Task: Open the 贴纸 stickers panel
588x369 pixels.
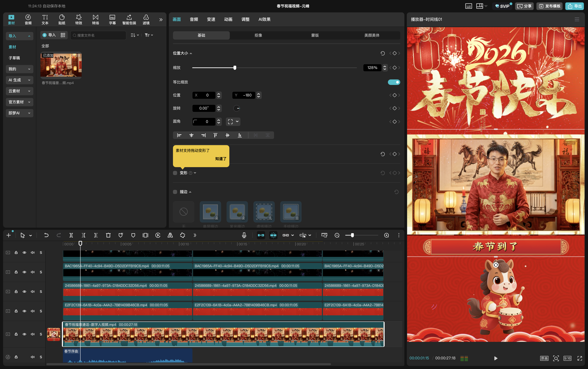Action: (62, 19)
